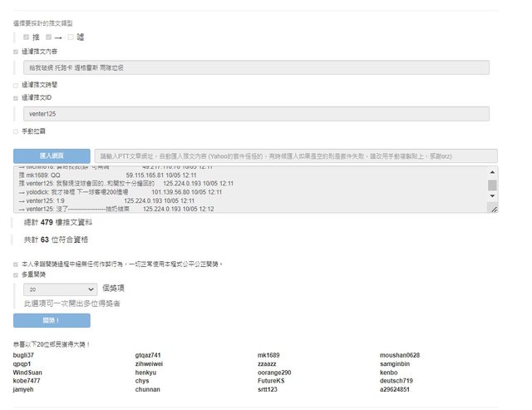Viewport: 532px width, 410px height.
Task: Enable the 手動扣霸 checkbox
Action: point(16,131)
